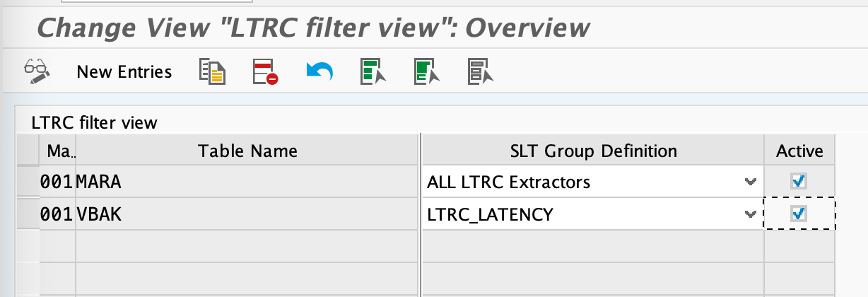Click the MARA table name cell
Image resolution: width=868 pixels, height=297 pixels.
point(247,182)
